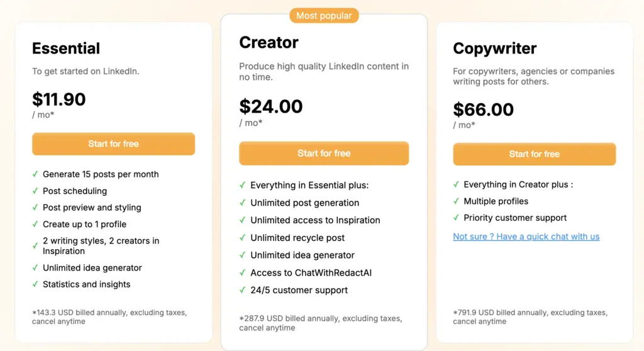Click checkmark beside 24/5 customer support

[x=243, y=290]
